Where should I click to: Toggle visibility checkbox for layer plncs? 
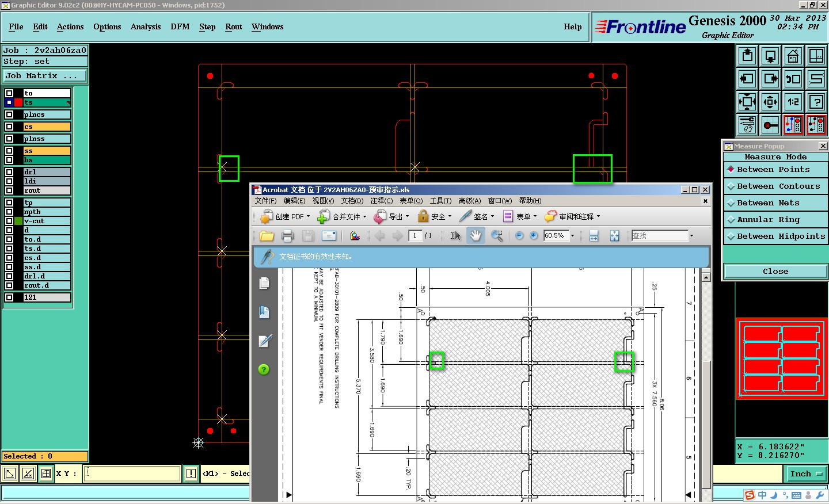tap(9, 114)
